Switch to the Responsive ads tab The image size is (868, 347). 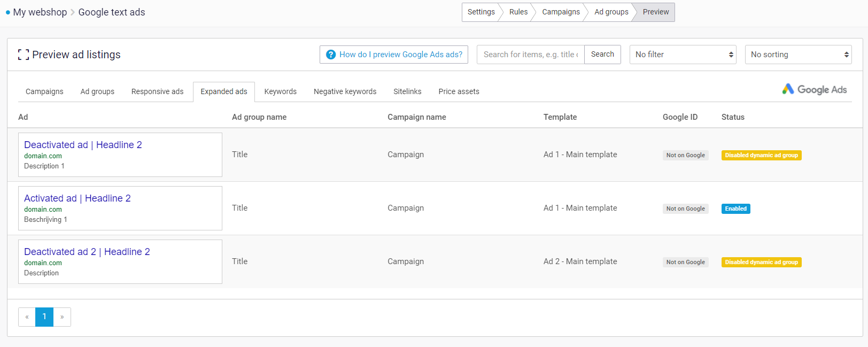pos(157,91)
